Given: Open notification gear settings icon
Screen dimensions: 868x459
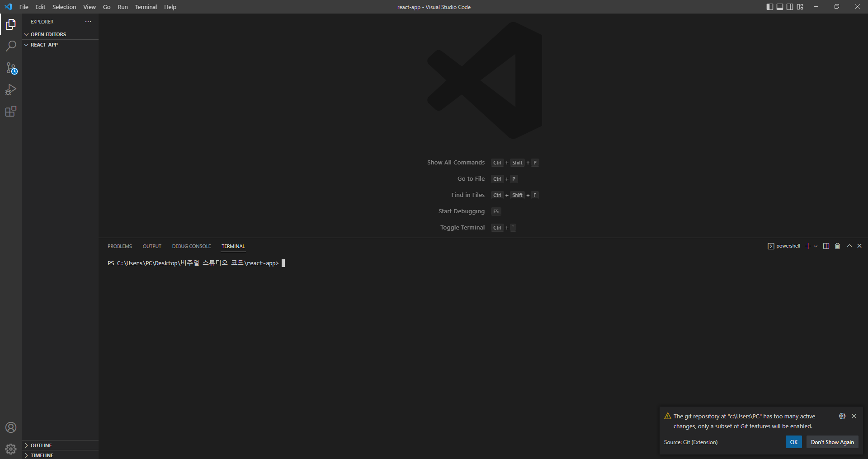Looking at the screenshot, I should (842, 416).
